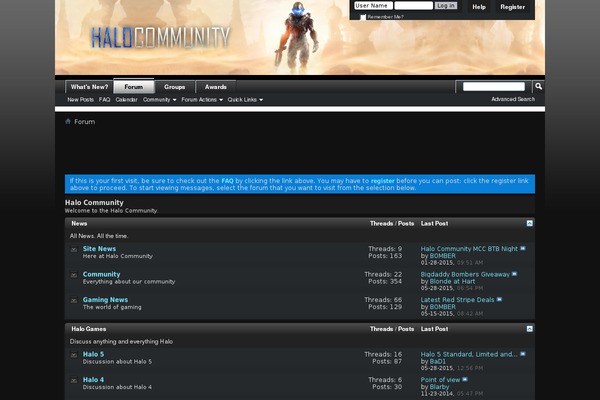This screenshot has width=600, height=400.
Task: Go to last post icon for Point of view
Action: pos(465,380)
